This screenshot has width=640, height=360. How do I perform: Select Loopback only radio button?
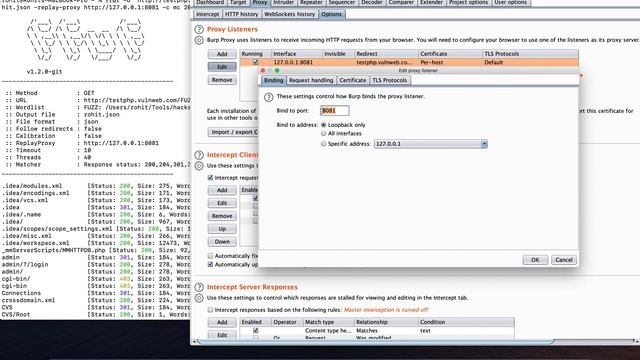click(x=324, y=125)
